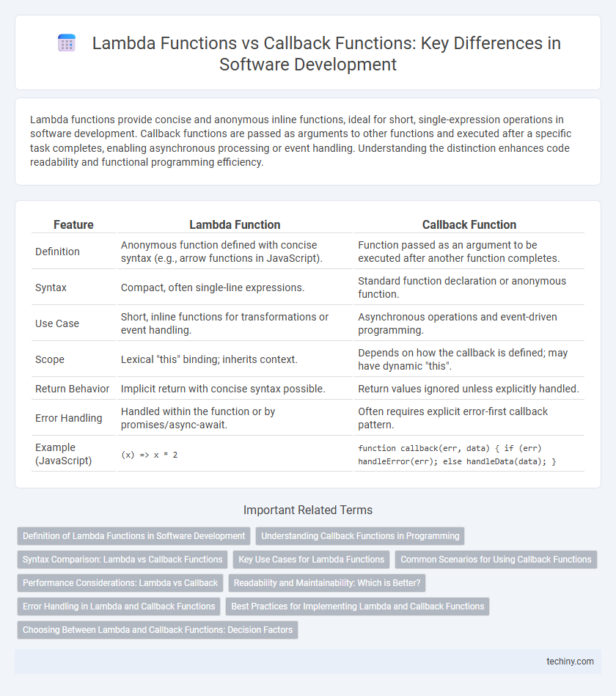The height and width of the screenshot is (696, 616).
Task: Open 'Performance Considerations: Lambda vs Callback' tag
Action: [x=120, y=583]
